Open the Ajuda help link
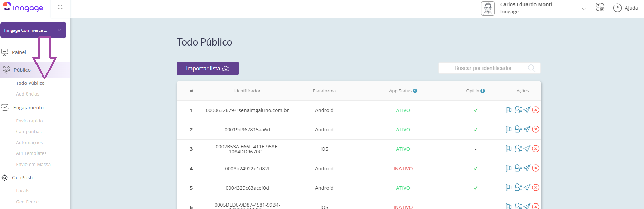The image size is (644, 209). point(626,8)
